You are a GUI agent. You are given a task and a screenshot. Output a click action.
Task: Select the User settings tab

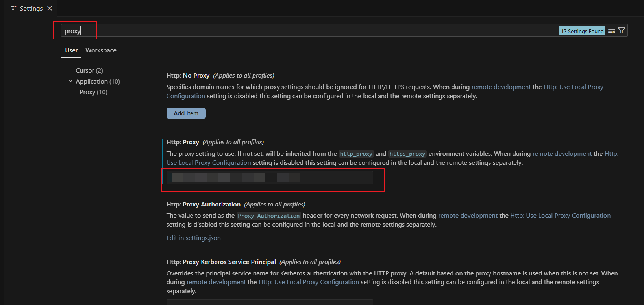pyautogui.click(x=71, y=50)
